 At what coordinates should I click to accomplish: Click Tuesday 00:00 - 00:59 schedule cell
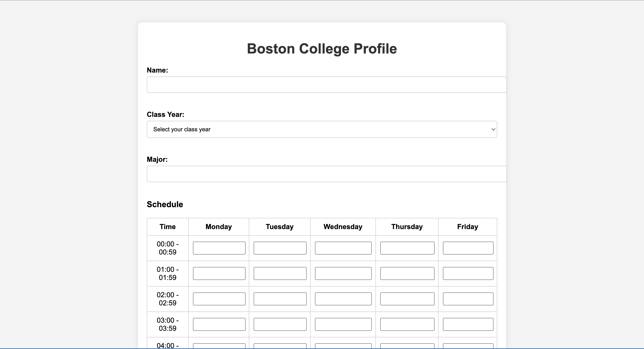click(x=280, y=248)
